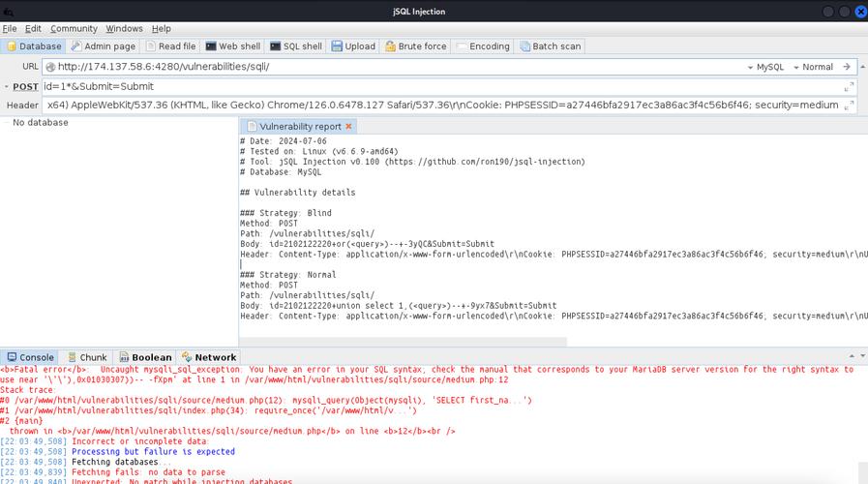Image resolution: width=868 pixels, height=484 pixels.
Task: Close the Vulnerability report tab
Action: tap(349, 127)
